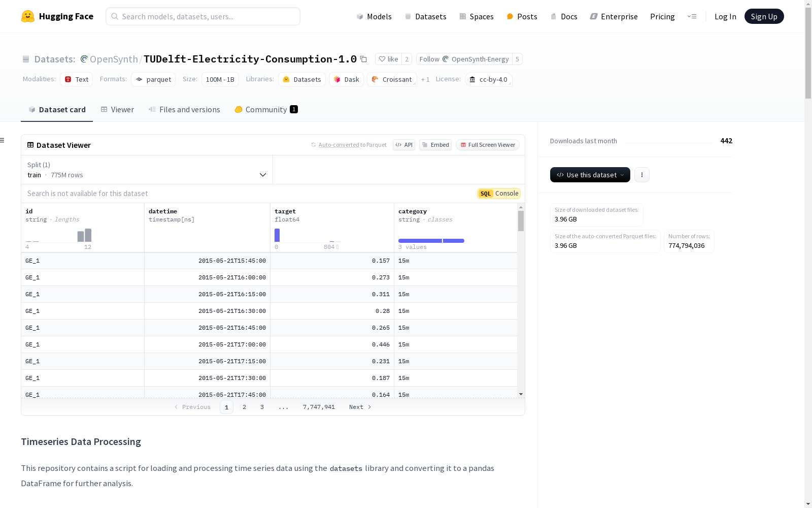Click the OpenSynth organization avatar icon

84,59
